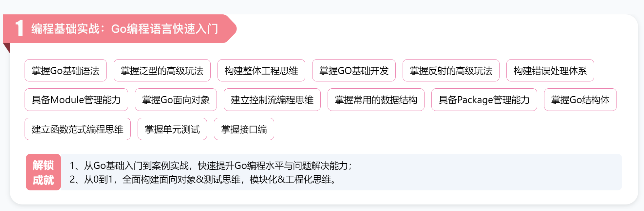Select the 掌握Go结构体 tag
Viewport: 644px width, 211px height.
(x=580, y=100)
